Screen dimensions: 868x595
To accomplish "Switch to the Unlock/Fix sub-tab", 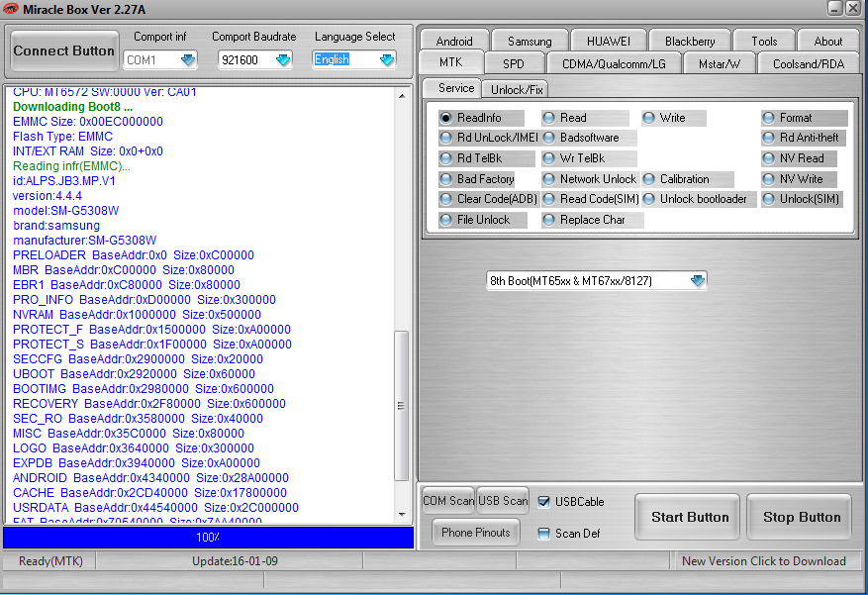I will coord(516,90).
